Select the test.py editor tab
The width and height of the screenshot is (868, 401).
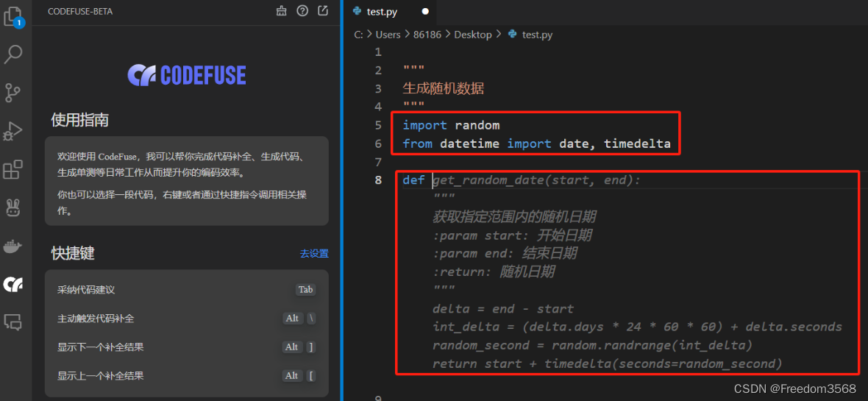point(390,12)
